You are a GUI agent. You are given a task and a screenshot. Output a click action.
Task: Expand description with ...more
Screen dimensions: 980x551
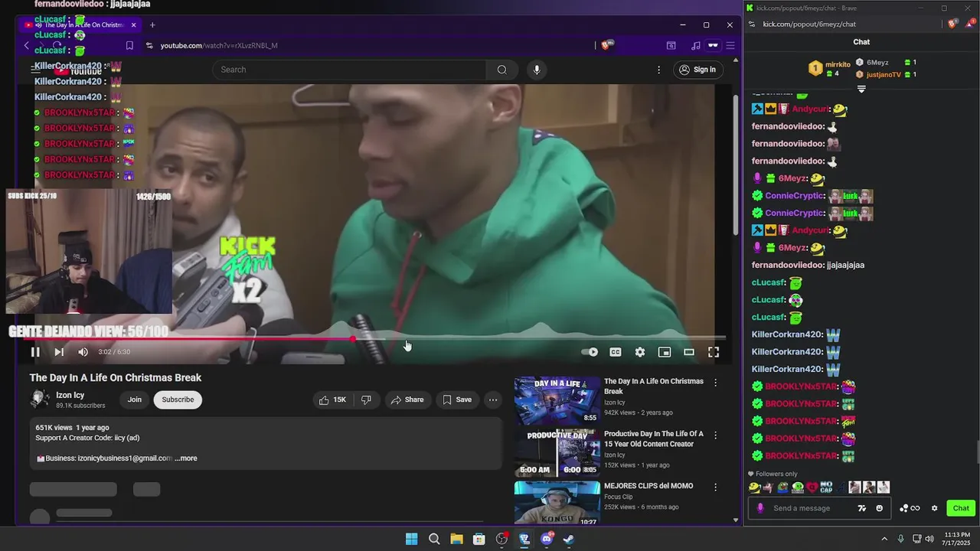coord(186,458)
